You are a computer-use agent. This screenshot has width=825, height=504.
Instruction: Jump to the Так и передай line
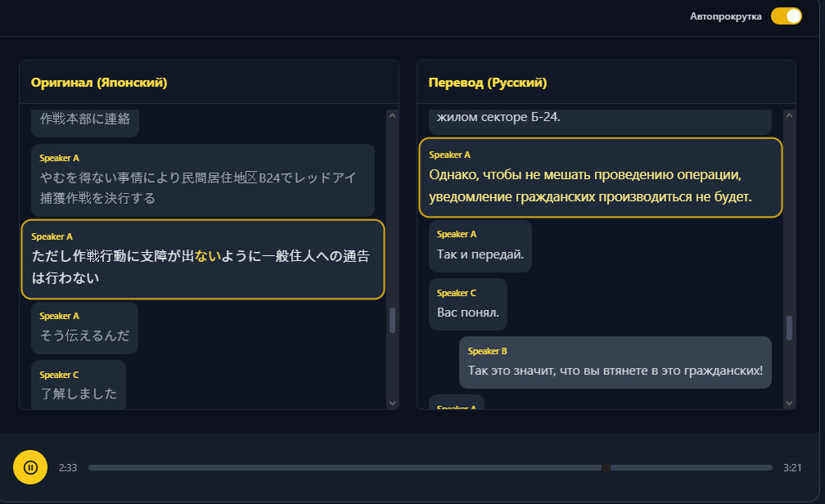(x=480, y=246)
